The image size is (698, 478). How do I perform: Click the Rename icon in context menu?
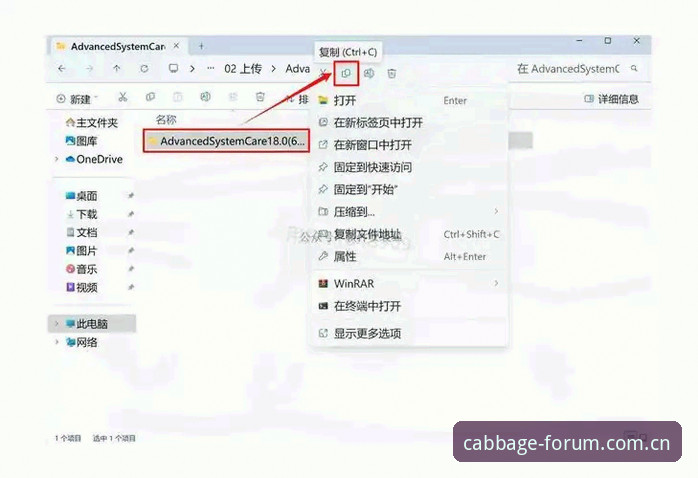pyautogui.click(x=369, y=73)
